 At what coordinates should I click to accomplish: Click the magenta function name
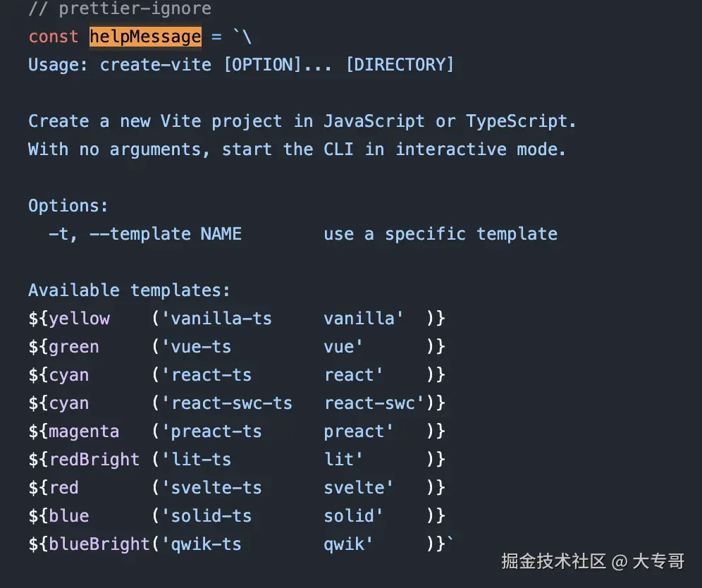click(x=84, y=431)
